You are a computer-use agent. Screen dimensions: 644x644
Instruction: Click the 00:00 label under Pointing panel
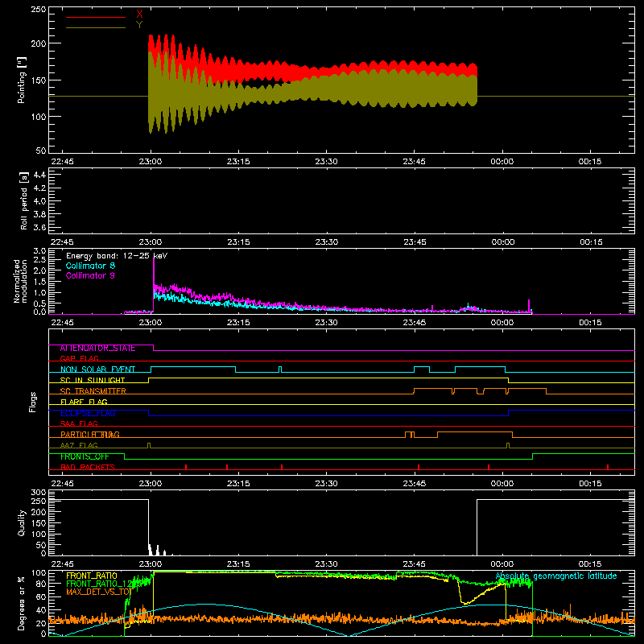pyautogui.click(x=502, y=162)
